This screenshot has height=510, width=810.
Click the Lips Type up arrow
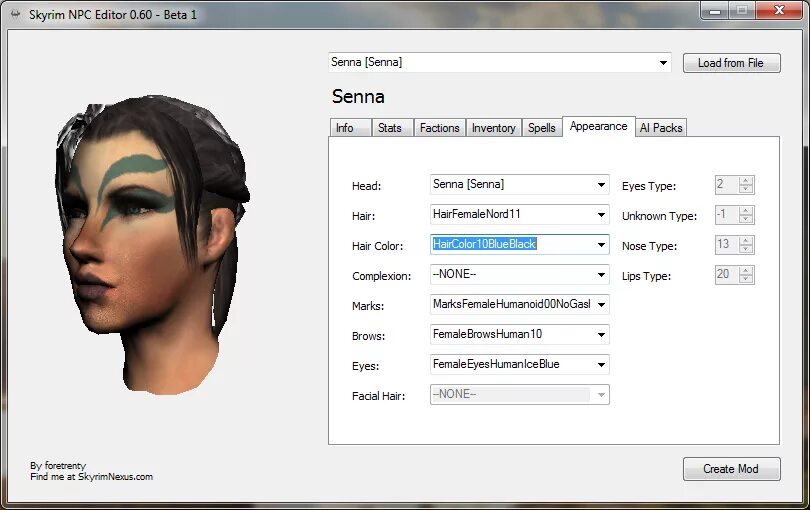(x=745, y=271)
